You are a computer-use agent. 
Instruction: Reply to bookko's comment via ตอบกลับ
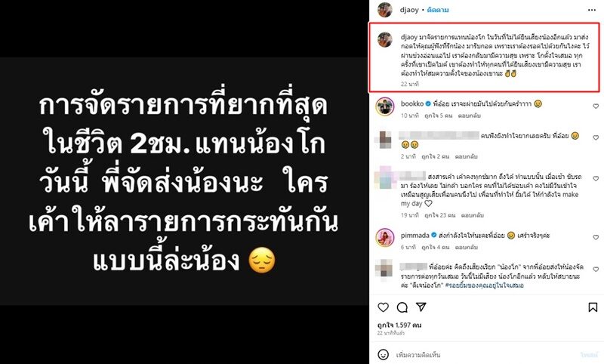point(469,116)
